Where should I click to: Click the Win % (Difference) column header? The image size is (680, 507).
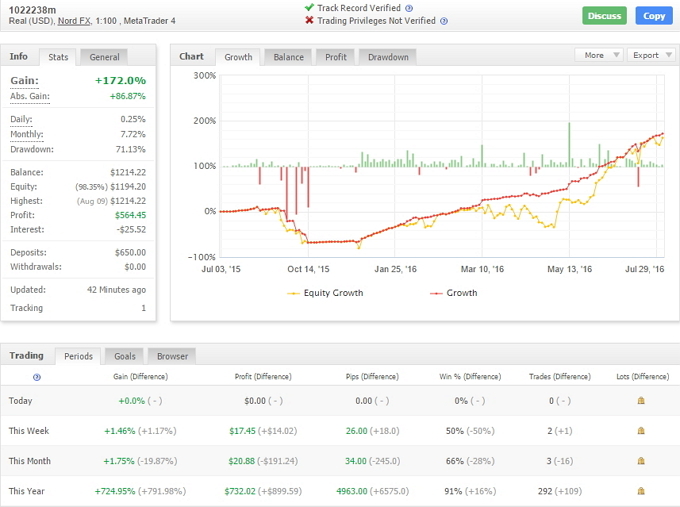pos(470,376)
